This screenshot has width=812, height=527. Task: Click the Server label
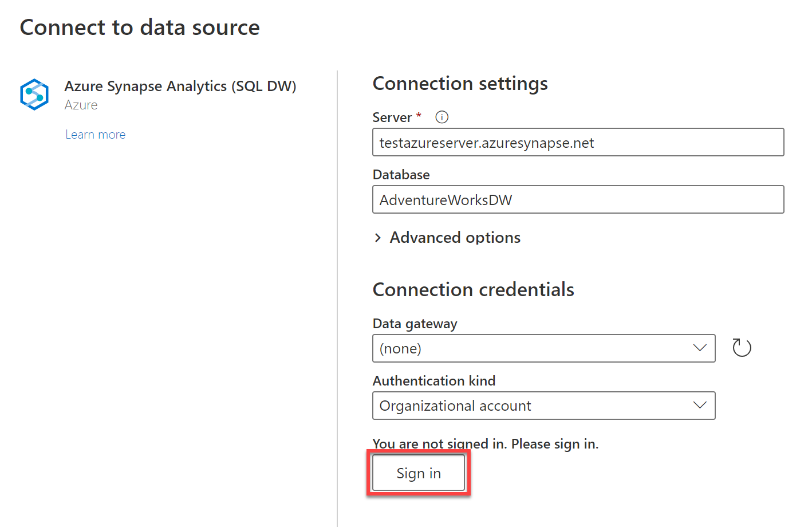(392, 117)
